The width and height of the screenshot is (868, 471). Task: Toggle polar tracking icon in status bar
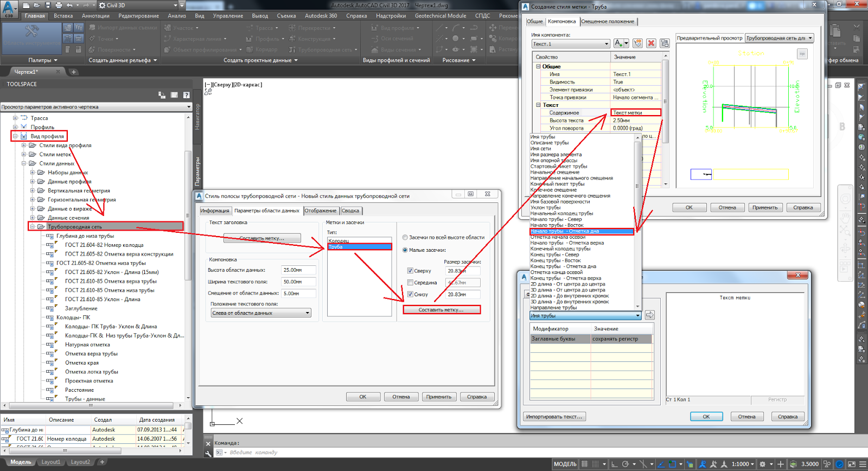[x=626, y=464]
